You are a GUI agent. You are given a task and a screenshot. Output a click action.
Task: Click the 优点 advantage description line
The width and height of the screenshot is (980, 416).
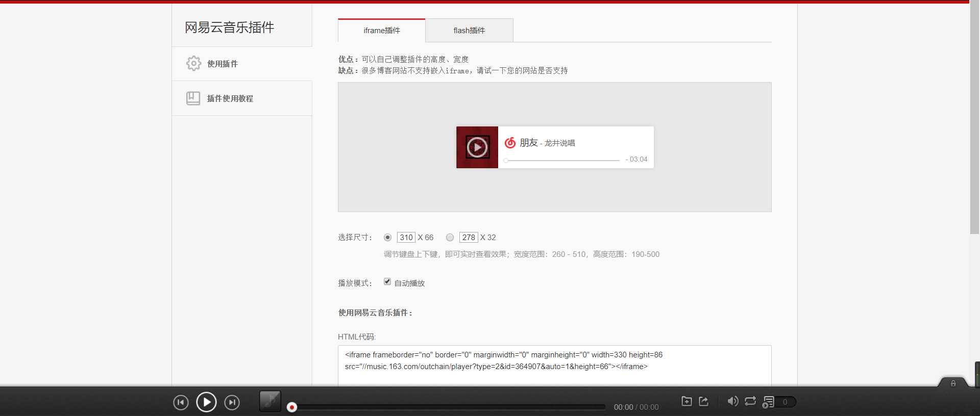coord(403,59)
